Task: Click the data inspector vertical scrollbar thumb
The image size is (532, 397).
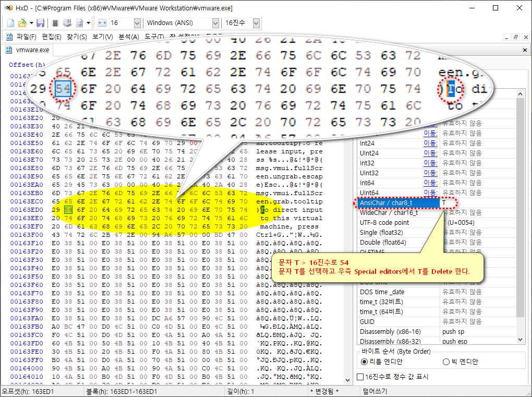Action: point(520,207)
